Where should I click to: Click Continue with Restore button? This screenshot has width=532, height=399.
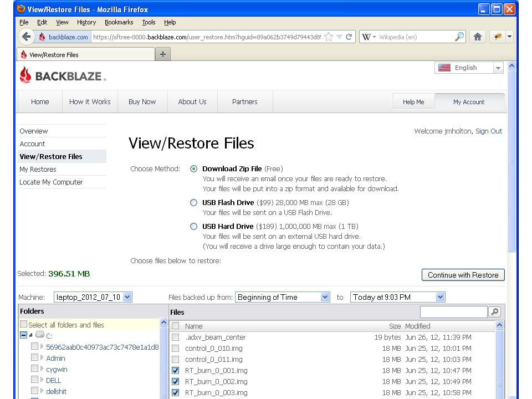pos(463,275)
